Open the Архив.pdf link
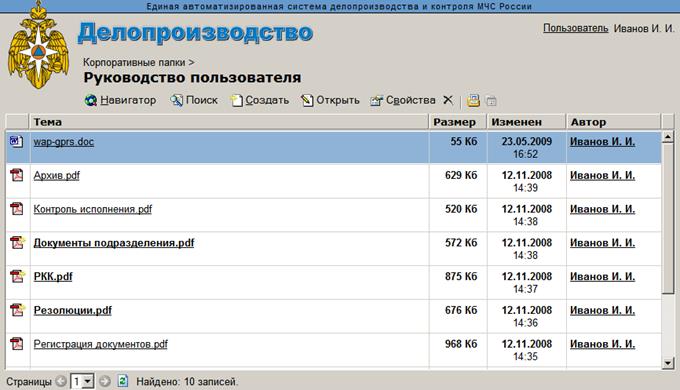This screenshot has width=680, height=390. click(57, 176)
